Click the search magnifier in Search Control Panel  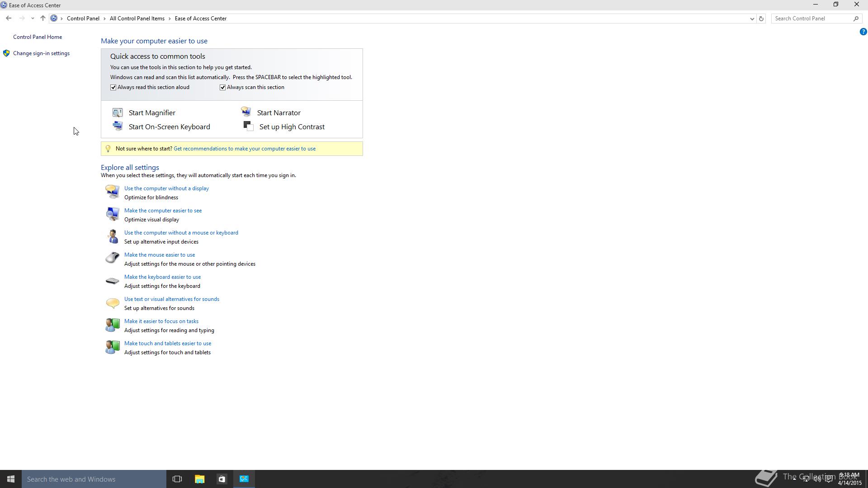point(856,19)
